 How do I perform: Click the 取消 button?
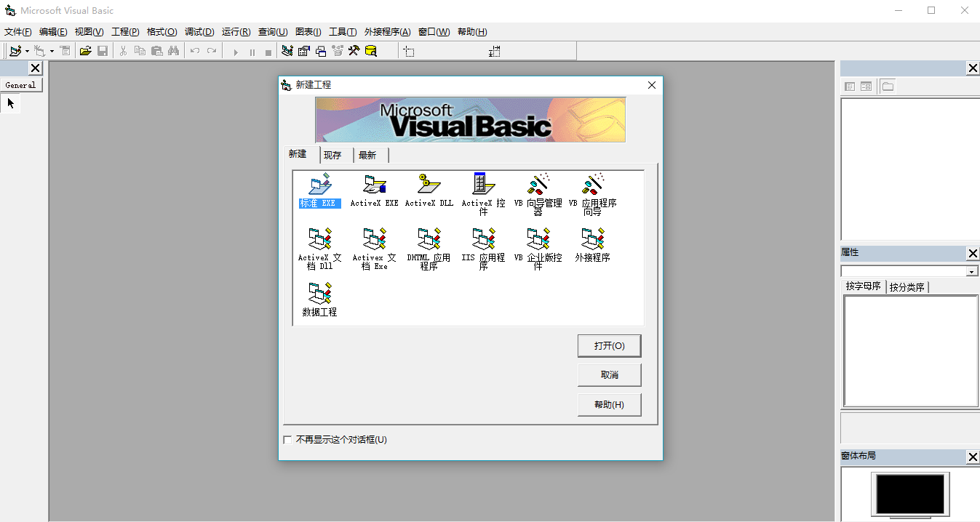pyautogui.click(x=610, y=375)
